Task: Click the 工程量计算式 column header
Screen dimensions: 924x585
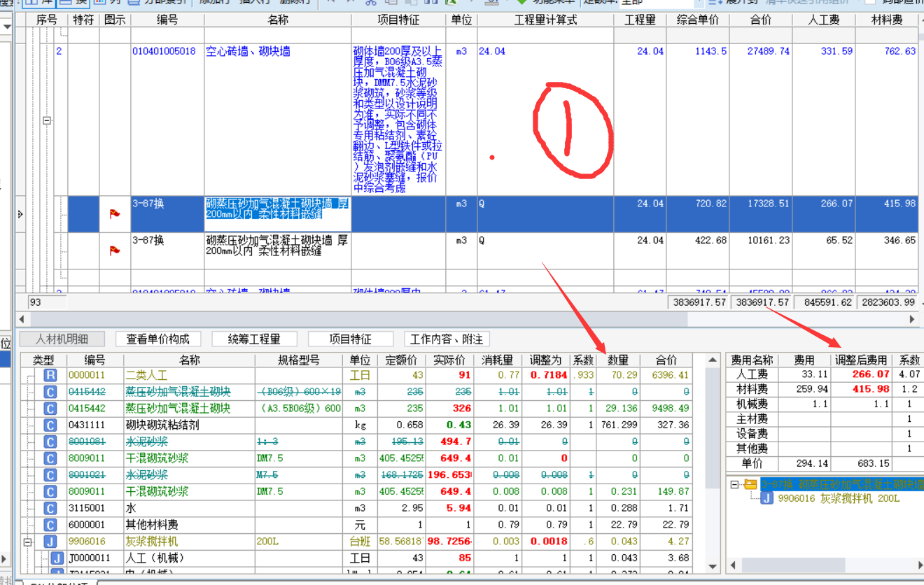Action: point(545,20)
